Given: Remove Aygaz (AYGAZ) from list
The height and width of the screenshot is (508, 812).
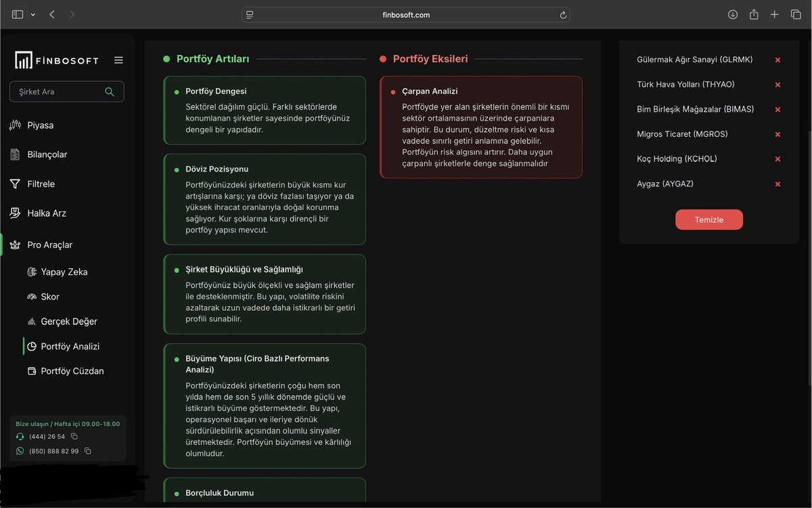Looking at the screenshot, I should (777, 184).
